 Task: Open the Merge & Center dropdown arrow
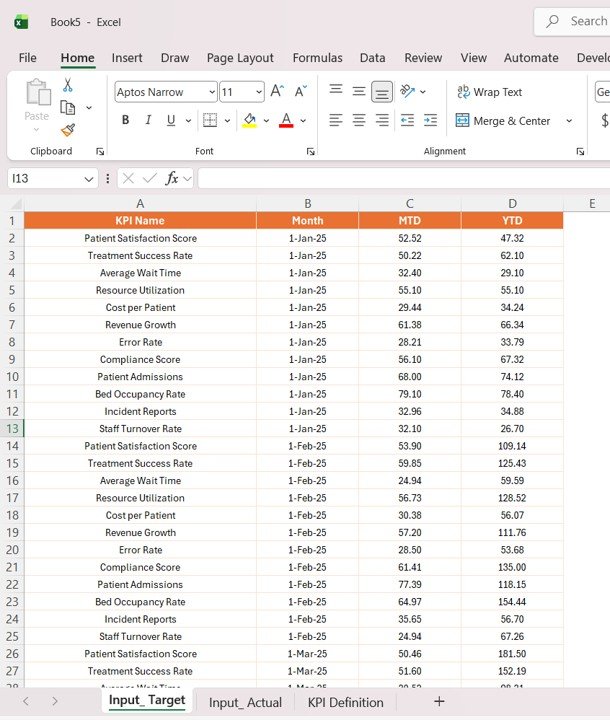point(569,121)
